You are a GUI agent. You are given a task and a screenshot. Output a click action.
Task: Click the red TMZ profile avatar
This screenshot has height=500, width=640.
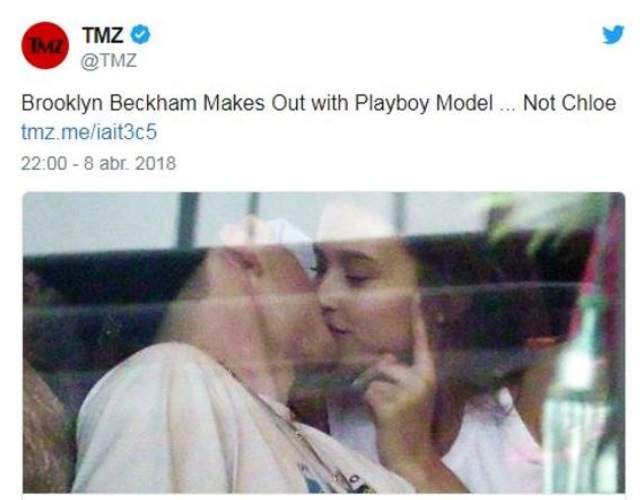click(45, 45)
